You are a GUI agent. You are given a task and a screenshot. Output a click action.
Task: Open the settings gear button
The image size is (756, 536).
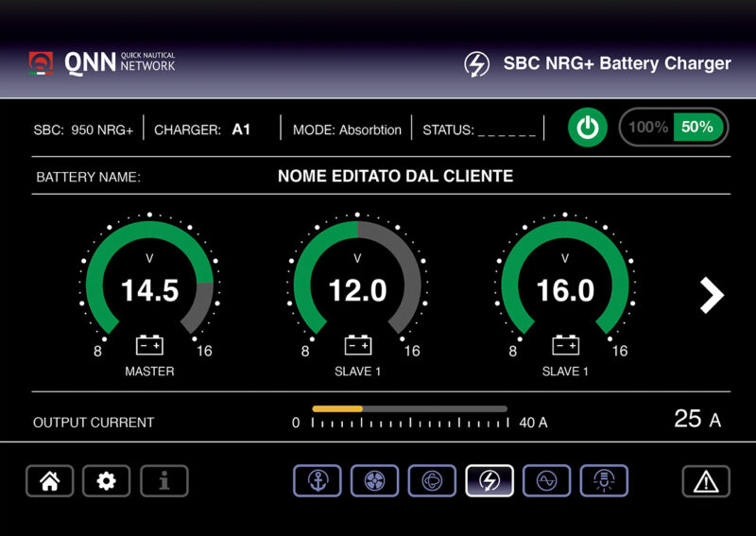tap(107, 481)
